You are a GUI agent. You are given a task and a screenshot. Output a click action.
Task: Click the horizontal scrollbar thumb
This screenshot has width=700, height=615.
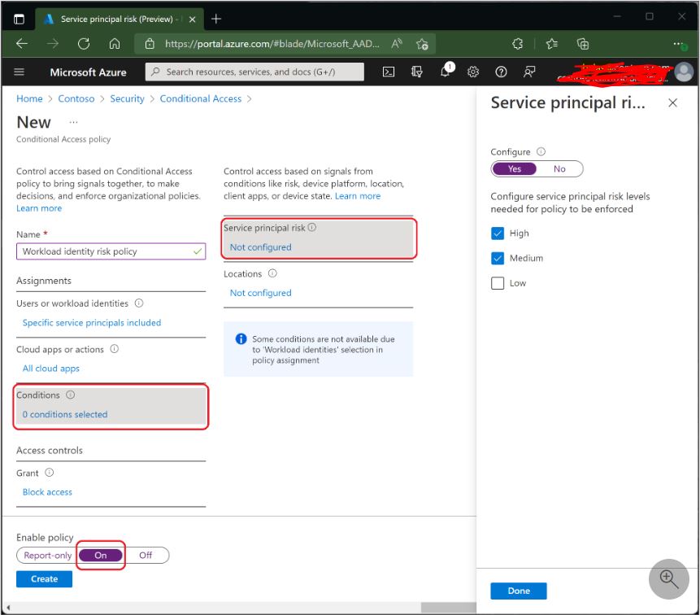449,608
